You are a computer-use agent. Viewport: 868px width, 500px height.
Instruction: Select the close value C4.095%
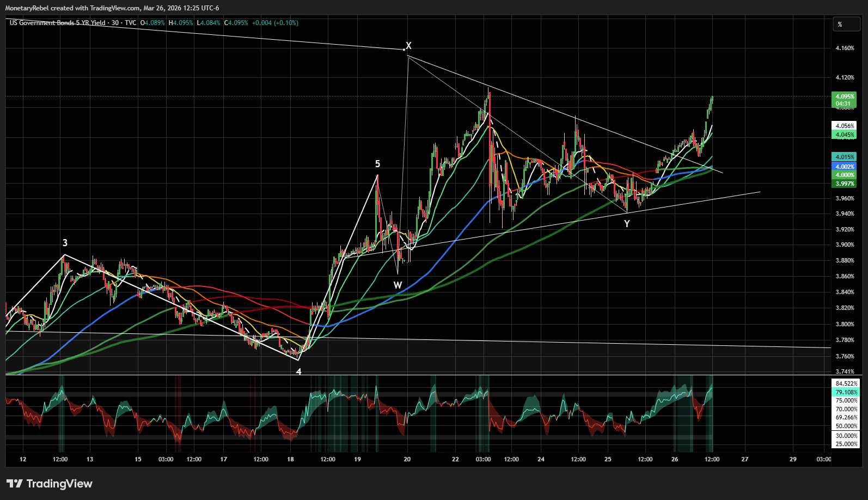[x=236, y=23]
